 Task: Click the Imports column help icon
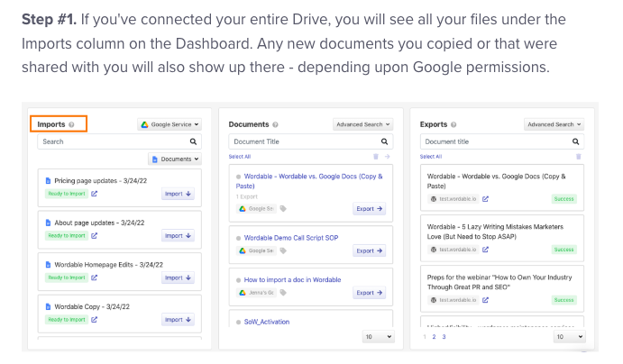[71, 124]
